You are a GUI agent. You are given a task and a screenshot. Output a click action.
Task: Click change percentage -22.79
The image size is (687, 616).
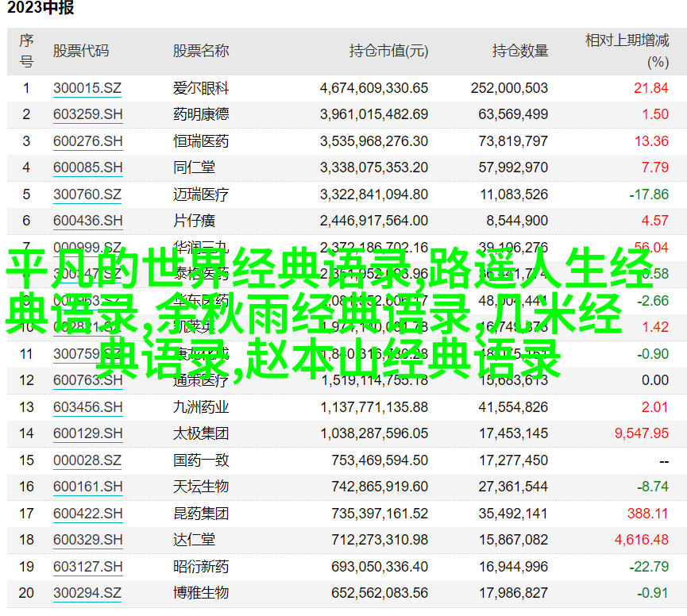click(x=649, y=567)
